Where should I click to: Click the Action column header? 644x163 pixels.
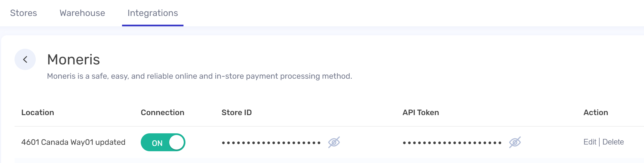[596, 112]
